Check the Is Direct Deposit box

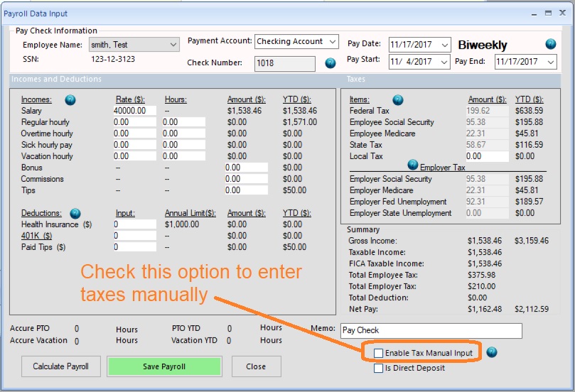click(379, 368)
